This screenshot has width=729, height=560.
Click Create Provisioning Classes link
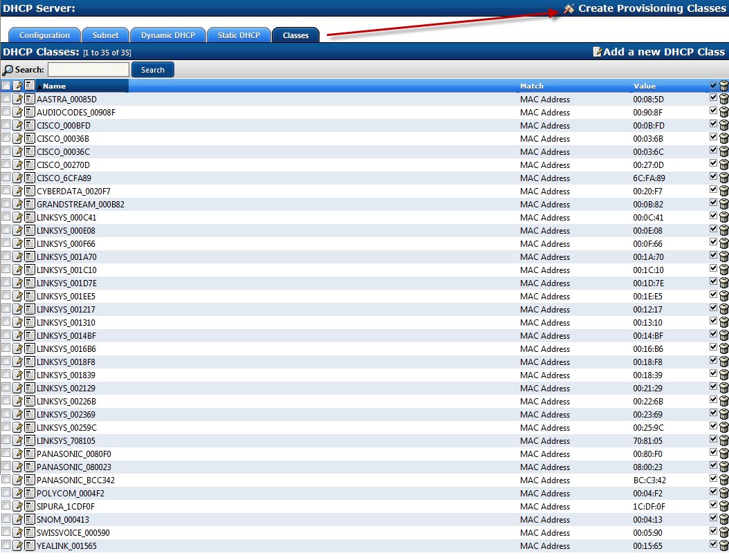coord(645,8)
